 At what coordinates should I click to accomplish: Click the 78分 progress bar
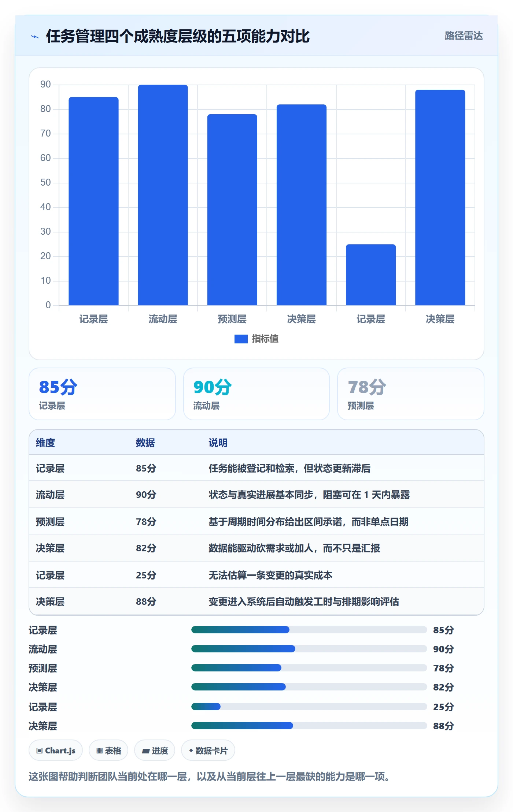309,668
